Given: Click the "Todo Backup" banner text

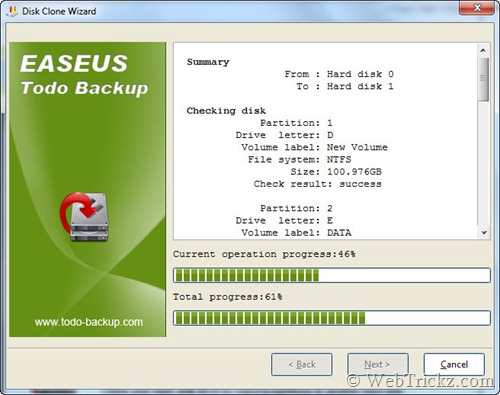Looking at the screenshot, I should [x=84, y=88].
